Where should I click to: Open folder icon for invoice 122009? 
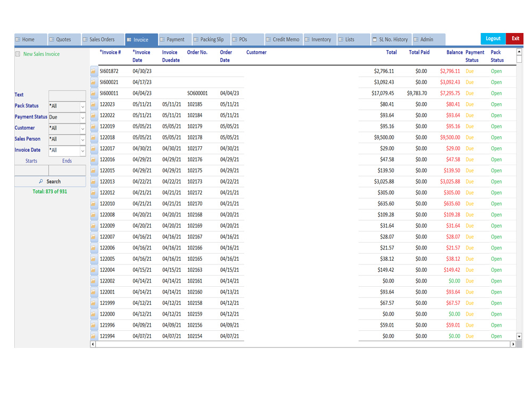coord(93,226)
